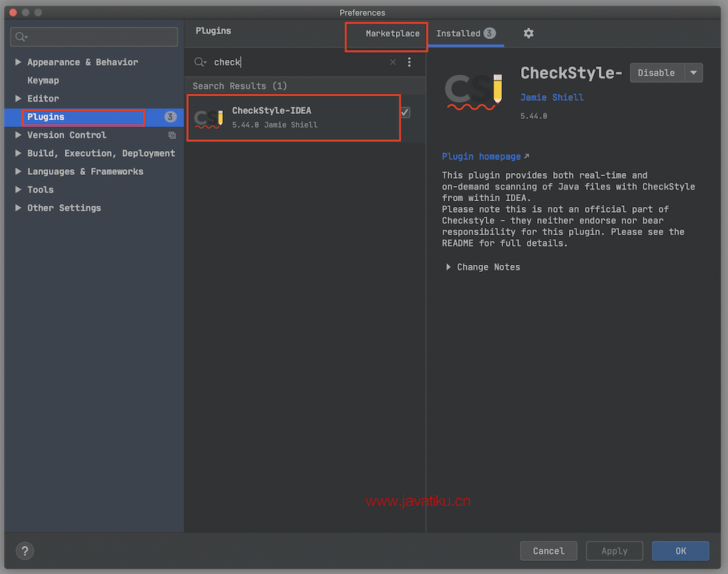The width and height of the screenshot is (728, 574).
Task: Click the help question mark button
Action: point(25,552)
